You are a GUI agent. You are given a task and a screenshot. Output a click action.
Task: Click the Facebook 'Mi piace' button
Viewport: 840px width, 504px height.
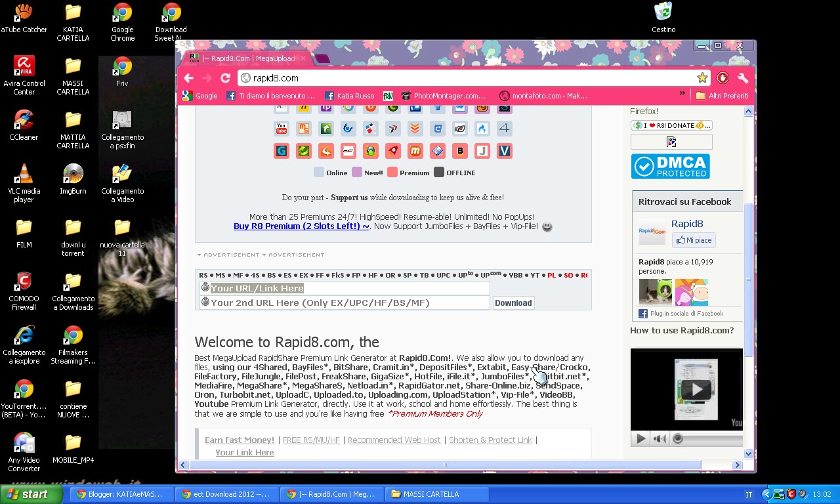coord(694,240)
